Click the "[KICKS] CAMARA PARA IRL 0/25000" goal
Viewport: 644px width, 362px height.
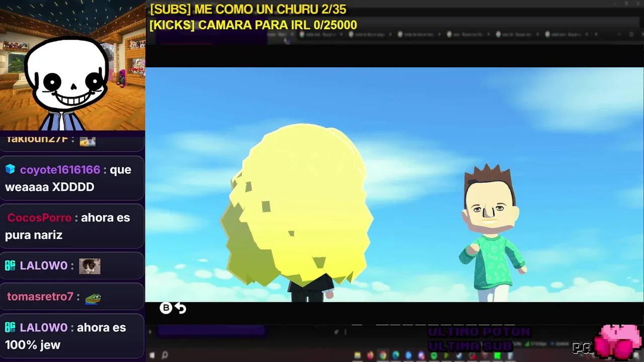tap(253, 25)
